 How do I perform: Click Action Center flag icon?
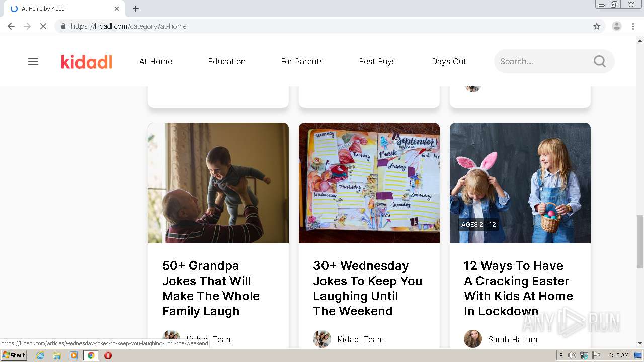596,355
